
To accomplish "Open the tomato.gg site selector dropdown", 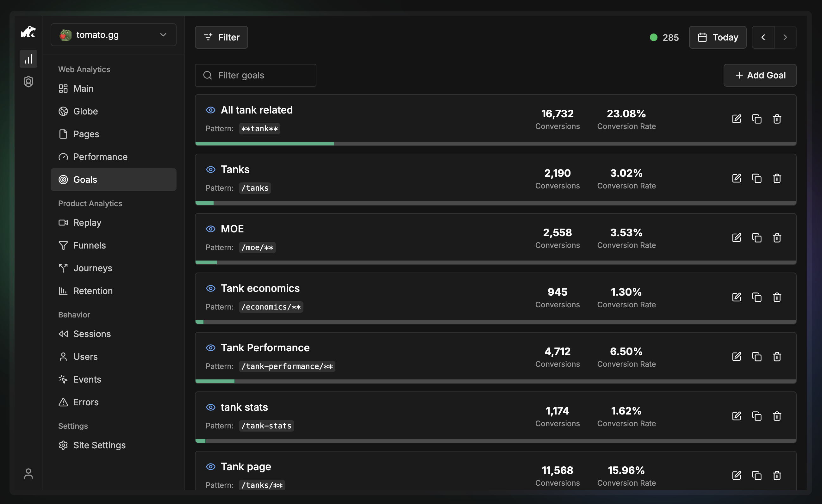I will click(113, 35).
